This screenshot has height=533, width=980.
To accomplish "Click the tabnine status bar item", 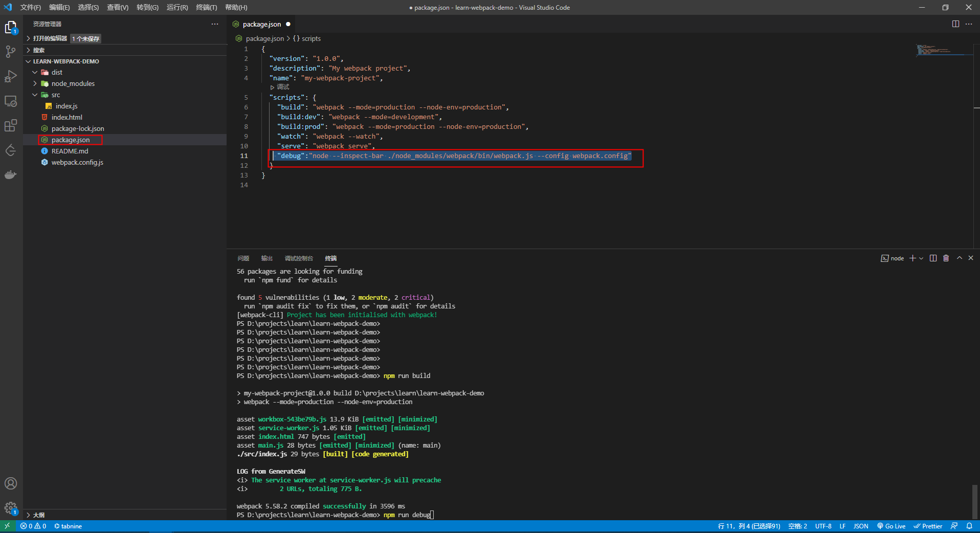I will pos(68,526).
